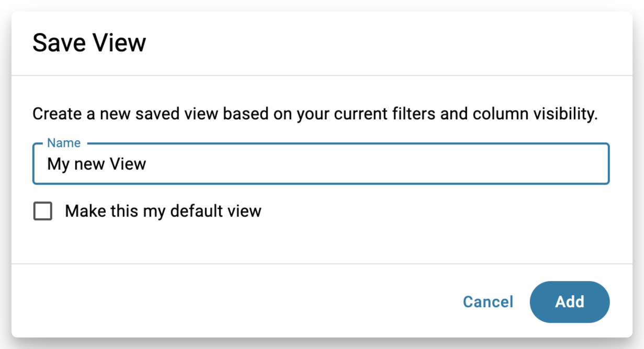644x349 pixels.
Task: Tick the empty square checkbox box
Action: click(x=43, y=211)
